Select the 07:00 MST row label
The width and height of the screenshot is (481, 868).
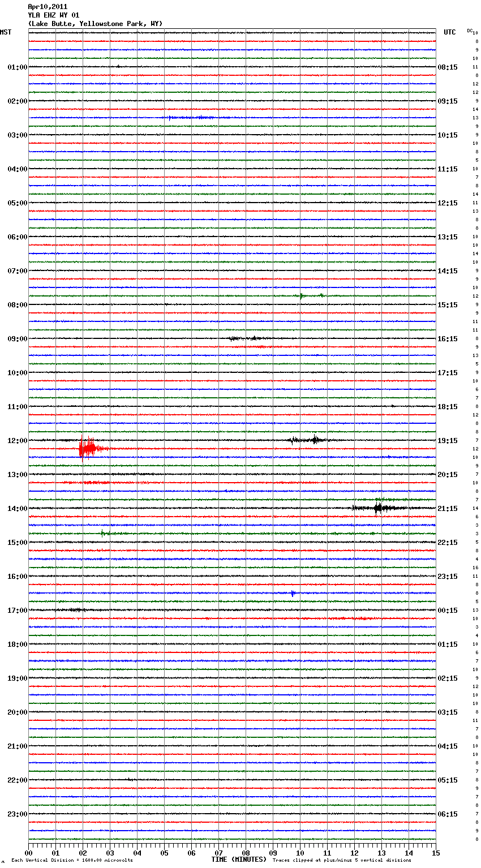(x=18, y=271)
